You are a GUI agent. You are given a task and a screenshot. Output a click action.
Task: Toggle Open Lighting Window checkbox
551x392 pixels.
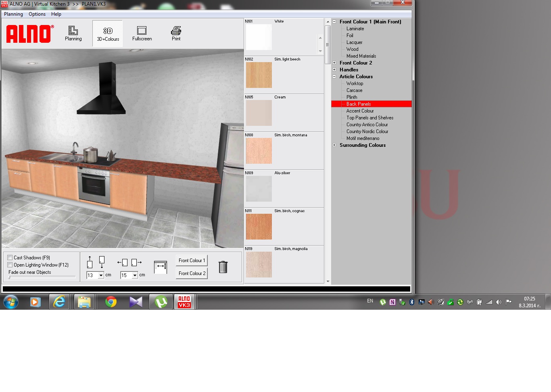click(10, 265)
